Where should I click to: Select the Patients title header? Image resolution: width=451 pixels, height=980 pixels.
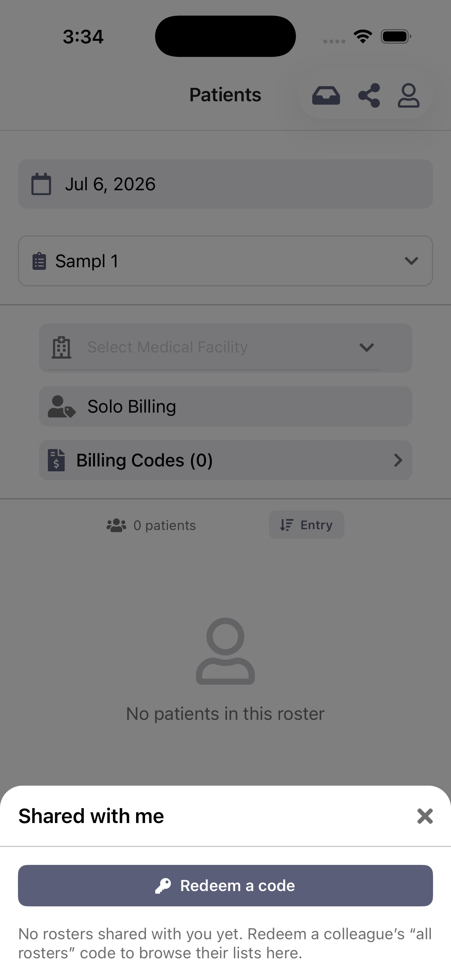(x=225, y=95)
